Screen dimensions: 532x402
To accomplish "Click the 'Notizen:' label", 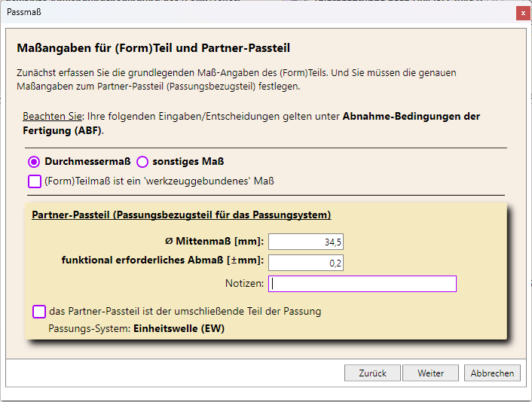I will 244,283.
